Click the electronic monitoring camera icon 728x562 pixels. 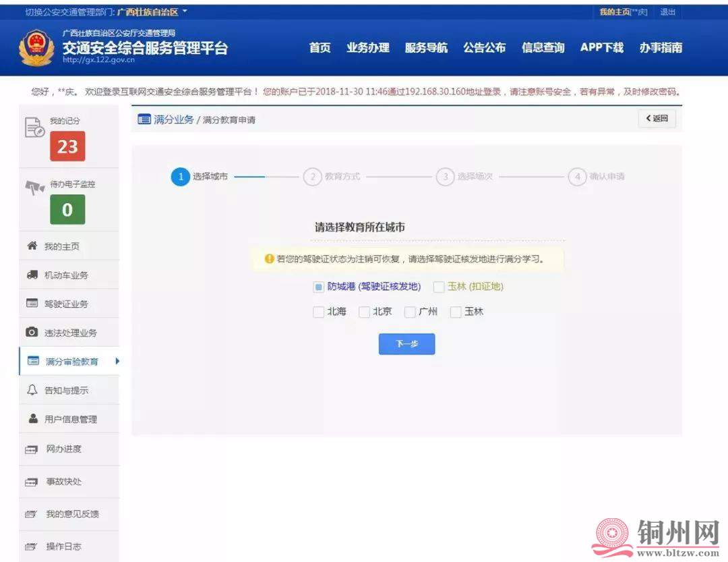[x=35, y=188]
